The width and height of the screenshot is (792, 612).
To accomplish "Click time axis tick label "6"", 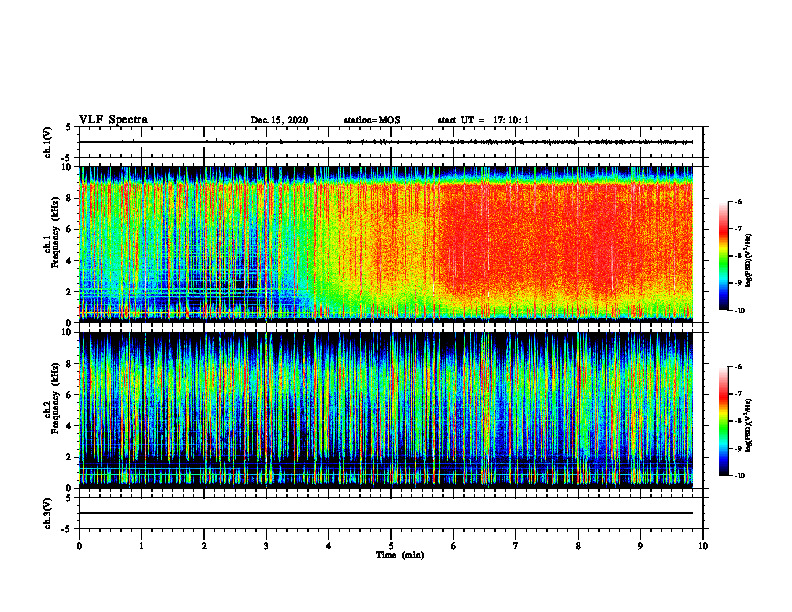I will tap(454, 546).
